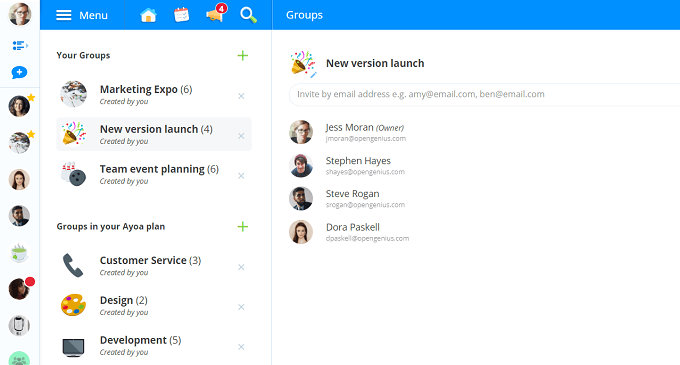Start new chat with plus bubble icon
Image resolution: width=680 pixels, height=365 pixels.
(20, 72)
